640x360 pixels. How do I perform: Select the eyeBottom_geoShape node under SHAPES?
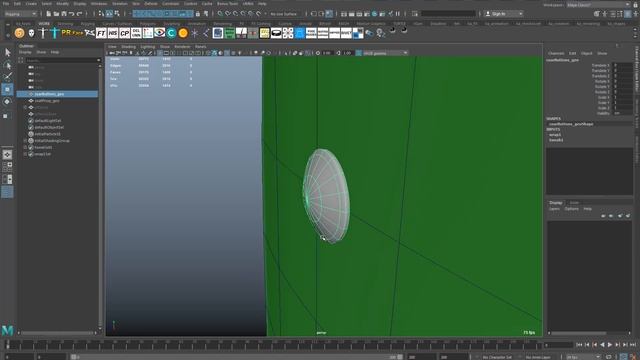571,124
